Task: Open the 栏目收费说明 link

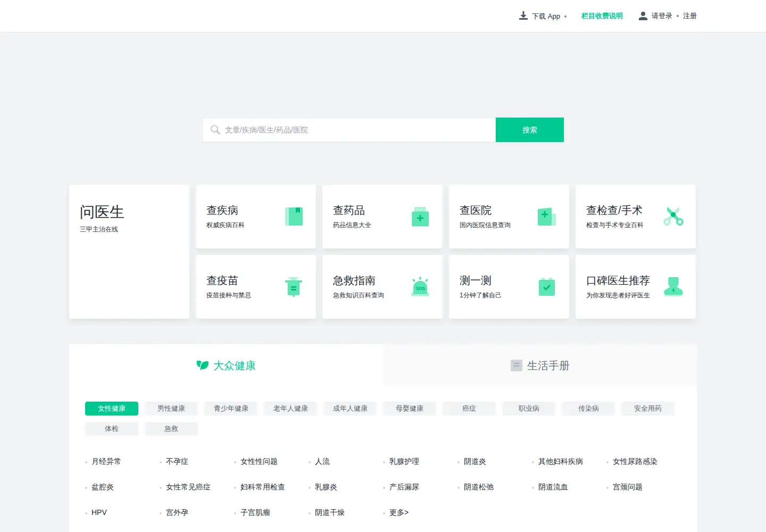Action: point(602,16)
